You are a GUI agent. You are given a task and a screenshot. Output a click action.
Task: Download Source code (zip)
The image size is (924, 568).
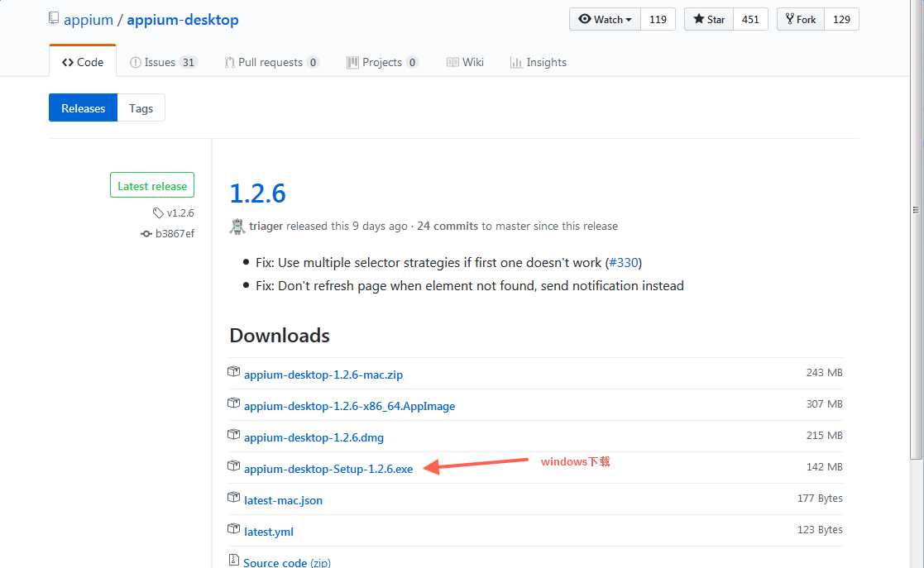click(x=287, y=562)
